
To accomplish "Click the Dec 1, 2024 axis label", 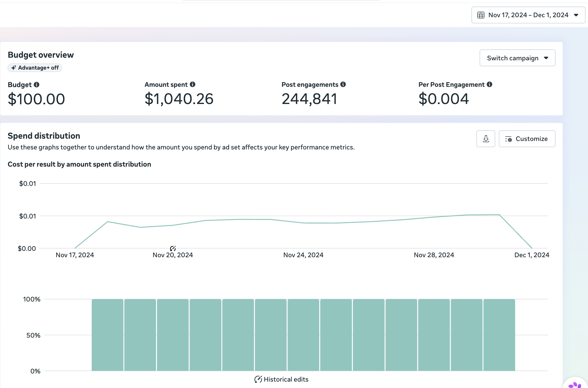I will pos(532,255).
